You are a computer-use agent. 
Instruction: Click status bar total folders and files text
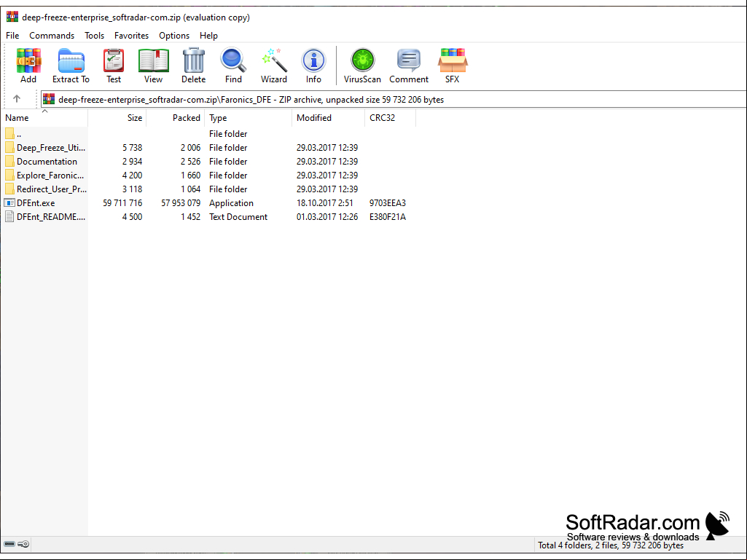click(x=610, y=545)
